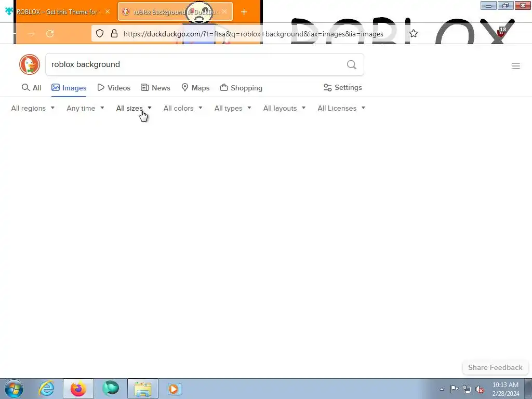Close the roblox background DuckDuckGo tab

tap(224, 11)
